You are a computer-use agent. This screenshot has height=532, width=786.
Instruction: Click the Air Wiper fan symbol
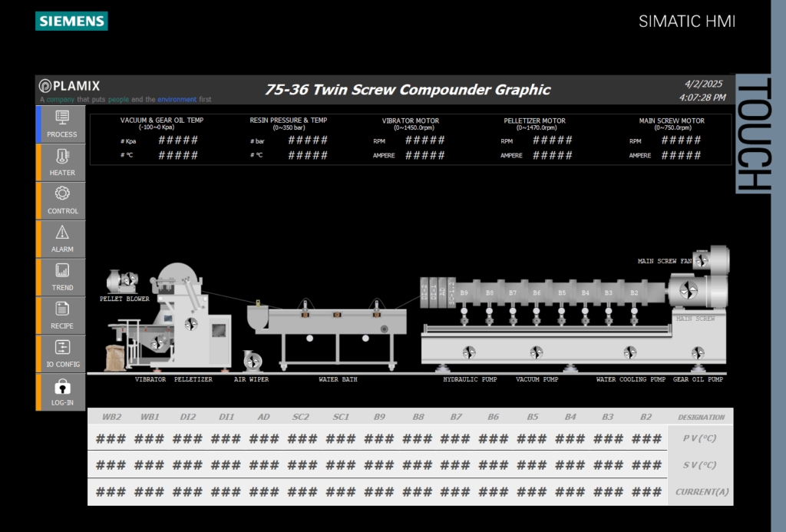pos(253,361)
